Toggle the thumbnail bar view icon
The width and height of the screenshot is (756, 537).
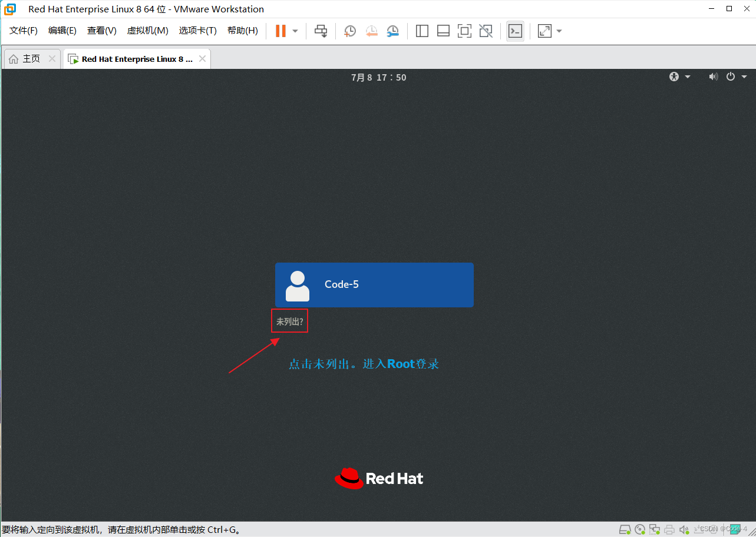[443, 31]
